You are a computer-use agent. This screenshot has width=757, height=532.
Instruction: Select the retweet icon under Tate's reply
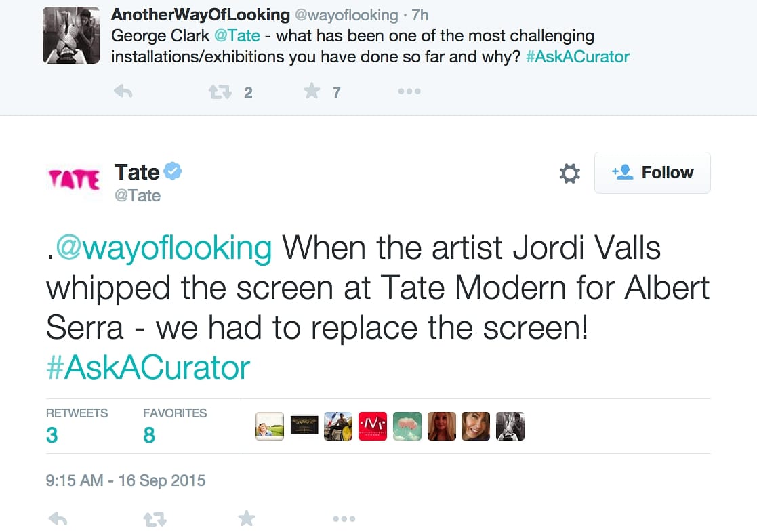(155, 518)
